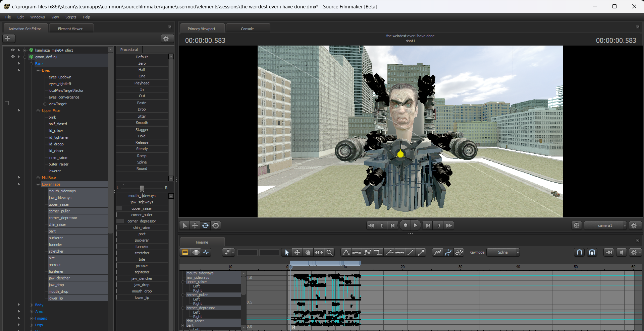Mute audio with the speaker icon
The width and height of the screenshot is (644, 331).
click(x=621, y=252)
